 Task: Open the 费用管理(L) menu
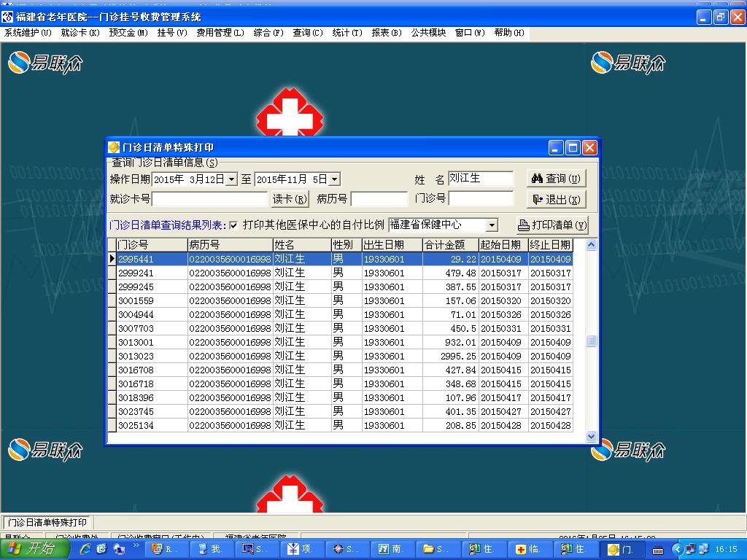coord(220,32)
